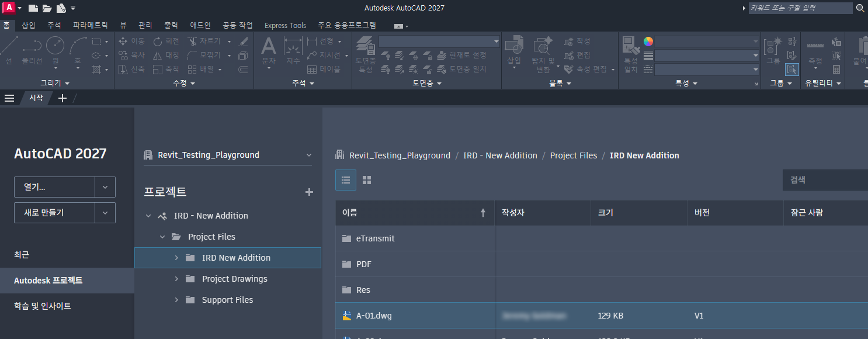Open the 주석 ribbon tab
The height and width of the screenshot is (339, 868).
pos(54,25)
